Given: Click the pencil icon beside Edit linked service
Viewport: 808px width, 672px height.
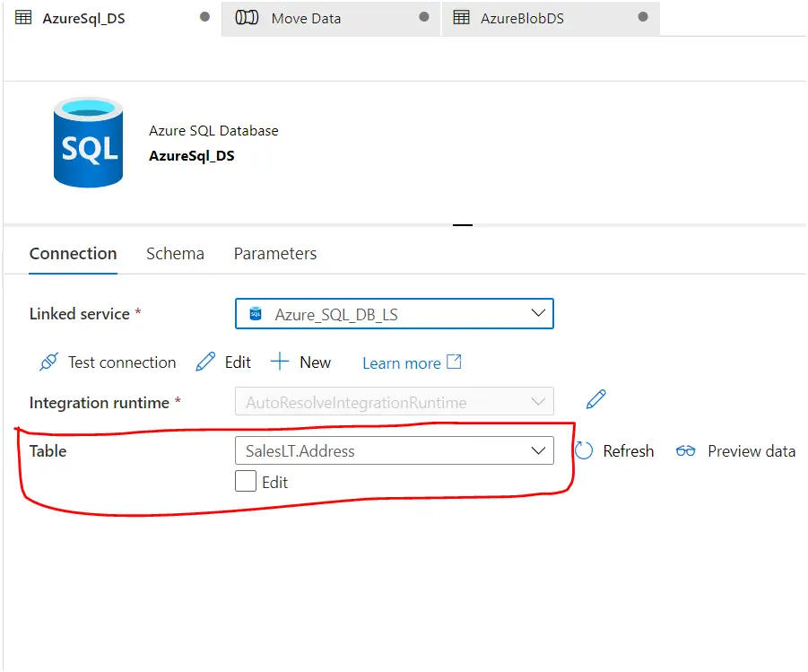Looking at the screenshot, I should point(205,362).
